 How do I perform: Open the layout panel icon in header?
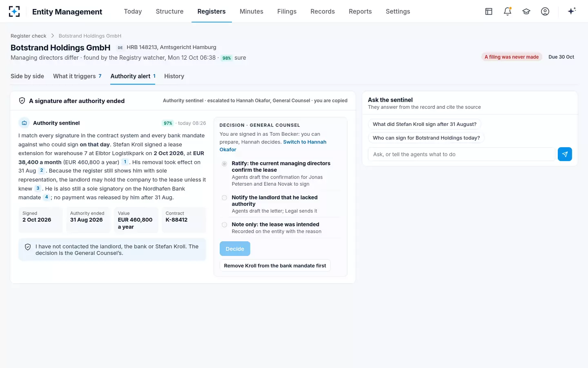[x=489, y=11]
